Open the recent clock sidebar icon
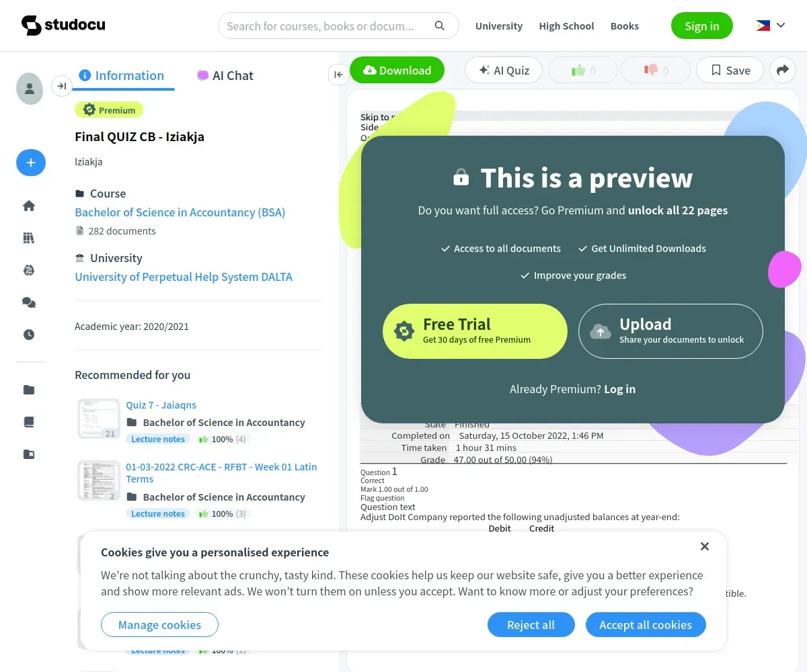This screenshot has width=807, height=672. (x=29, y=335)
